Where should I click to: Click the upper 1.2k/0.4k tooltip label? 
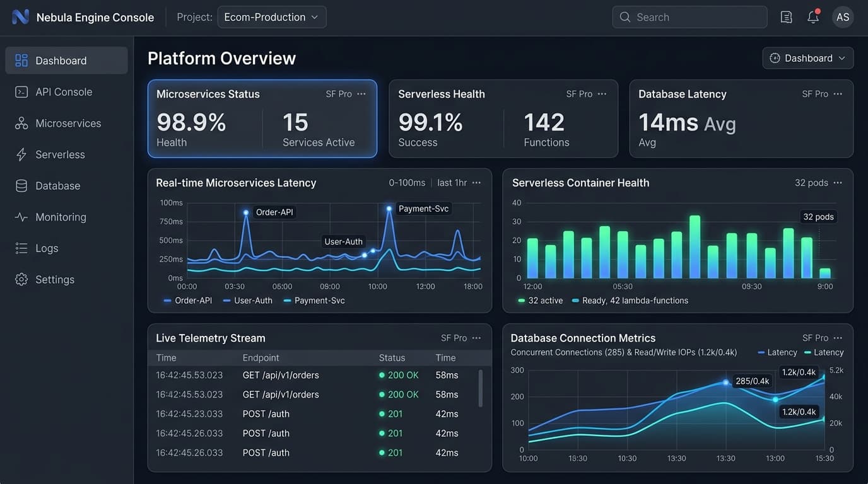(799, 372)
